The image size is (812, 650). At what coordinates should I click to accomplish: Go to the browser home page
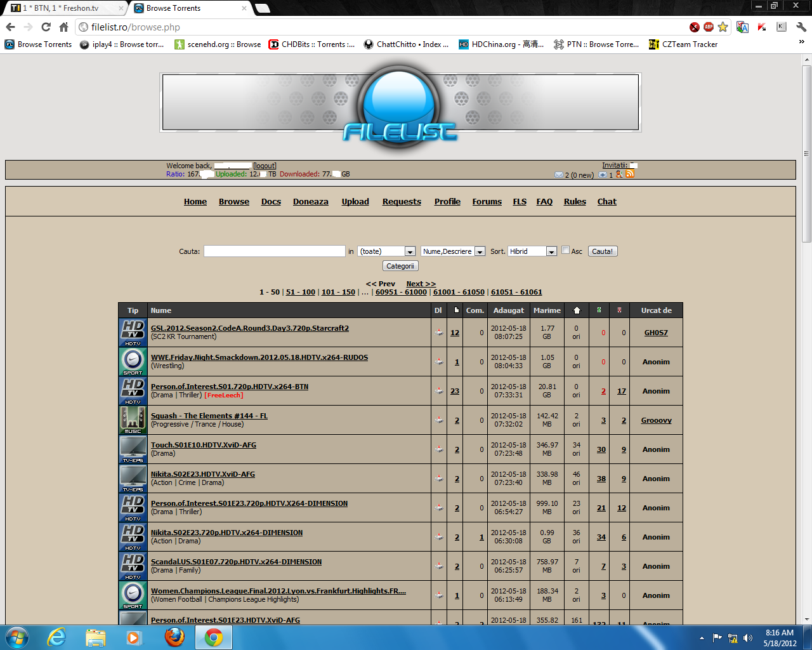pyautogui.click(x=63, y=27)
